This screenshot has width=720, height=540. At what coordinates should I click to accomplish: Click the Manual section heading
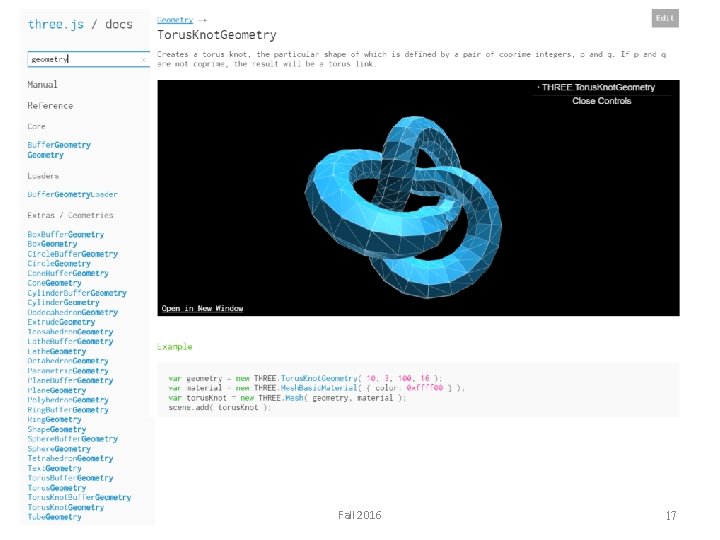pos(42,85)
